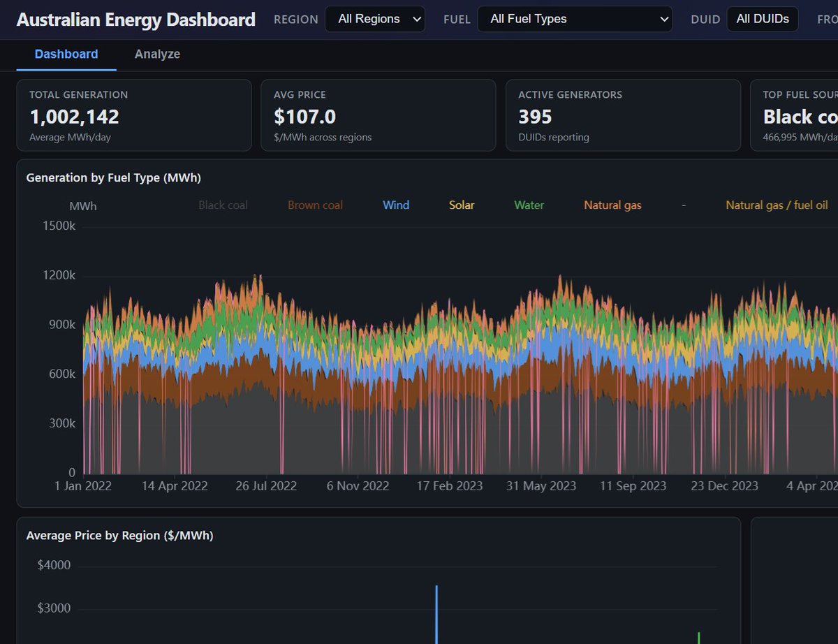Click the 1,002,142 generation value
The width and height of the screenshot is (838, 644).
(x=74, y=117)
